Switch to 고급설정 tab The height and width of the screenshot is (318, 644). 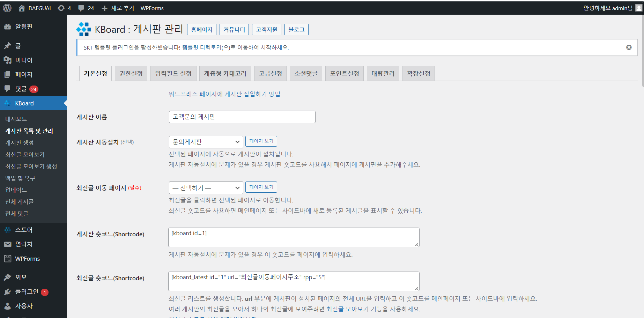[x=271, y=74]
